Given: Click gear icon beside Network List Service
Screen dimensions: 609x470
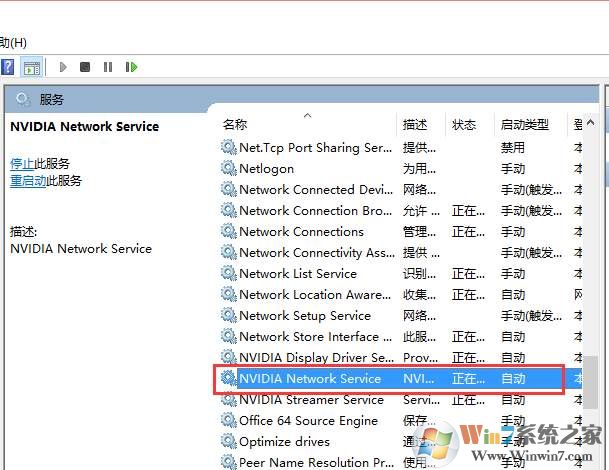Looking at the screenshot, I should pos(228,273).
